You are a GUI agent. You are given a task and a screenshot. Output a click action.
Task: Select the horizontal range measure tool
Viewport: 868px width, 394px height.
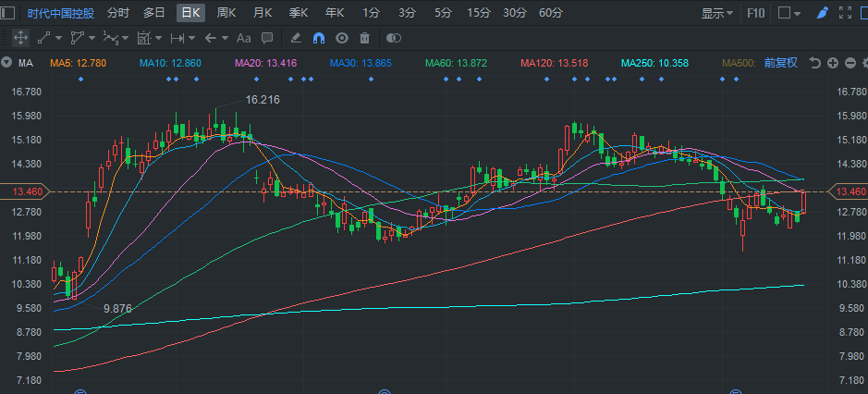177,38
